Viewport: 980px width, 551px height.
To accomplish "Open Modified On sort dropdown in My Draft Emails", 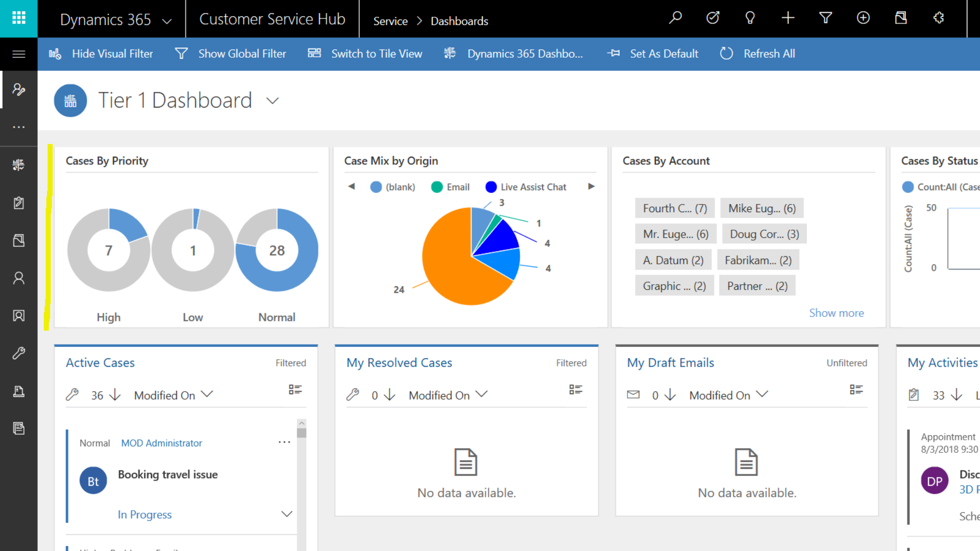I will point(729,395).
